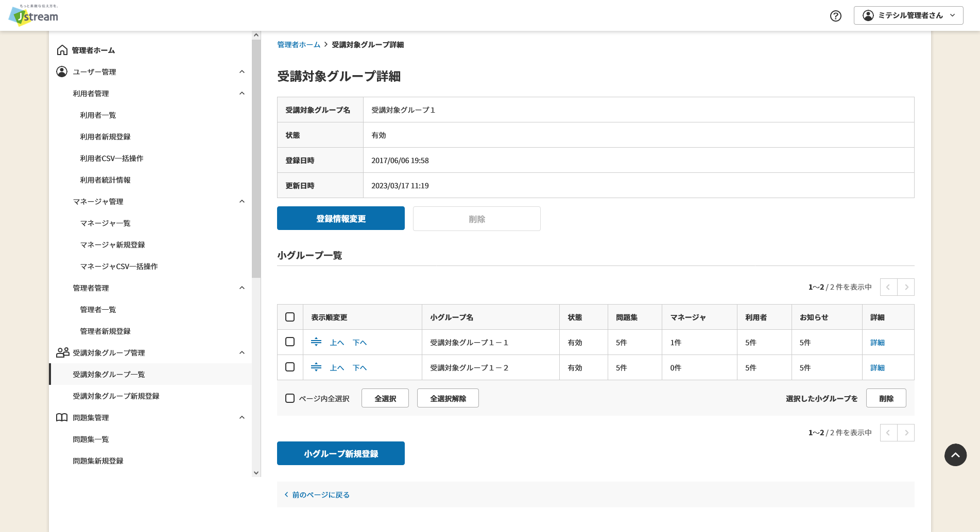
Task: Click the sidebar scrollbar down arrow
Action: (256, 473)
